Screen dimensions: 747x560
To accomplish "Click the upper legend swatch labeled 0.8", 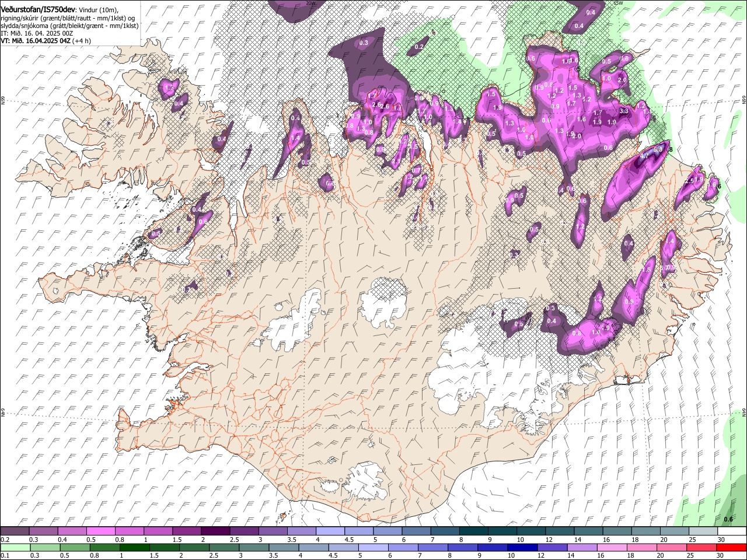I will coord(129,531).
